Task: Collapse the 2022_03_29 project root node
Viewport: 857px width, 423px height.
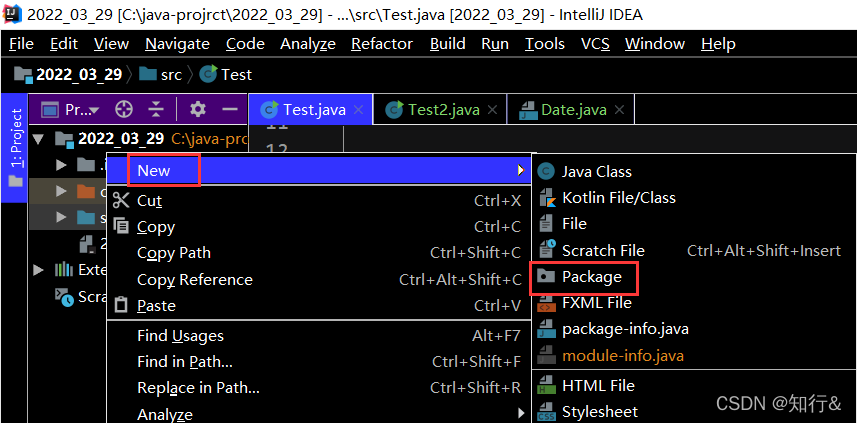Action: [38, 139]
